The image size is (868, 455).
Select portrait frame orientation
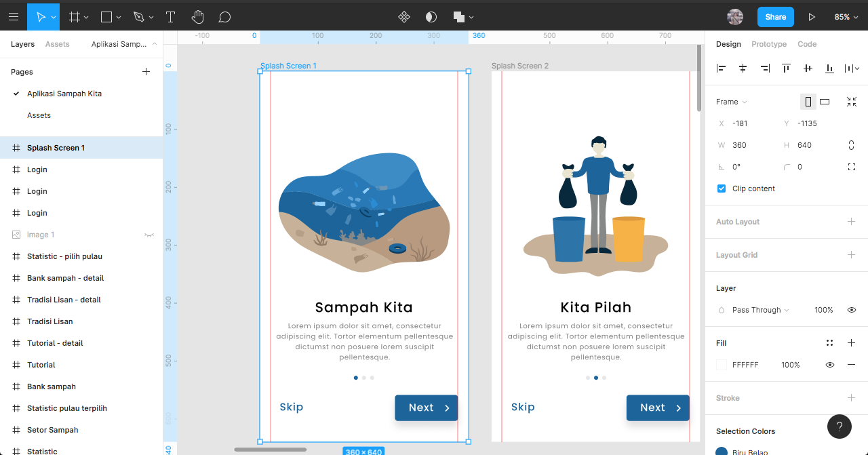pyautogui.click(x=808, y=102)
